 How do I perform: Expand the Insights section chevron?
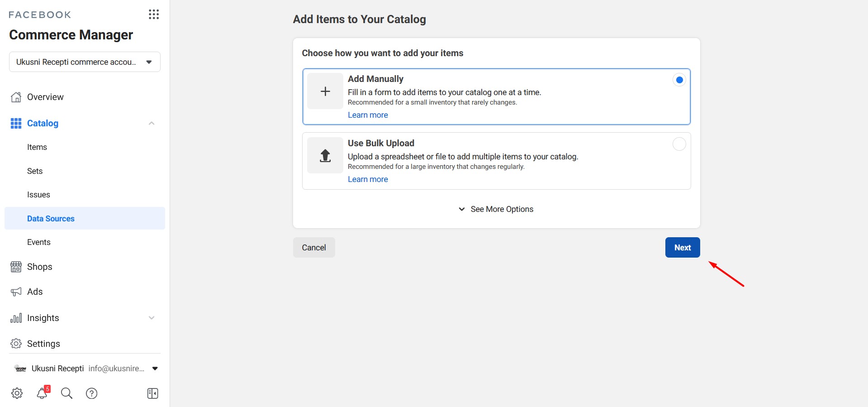[x=152, y=318]
